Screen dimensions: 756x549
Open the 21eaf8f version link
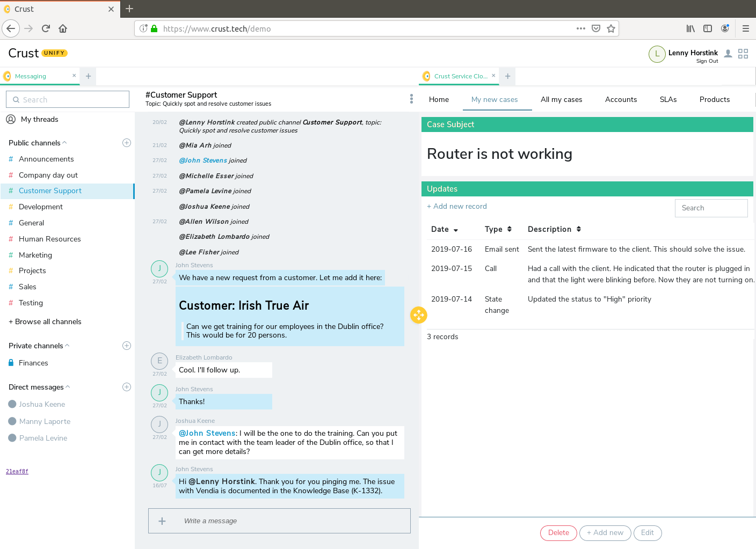(17, 471)
